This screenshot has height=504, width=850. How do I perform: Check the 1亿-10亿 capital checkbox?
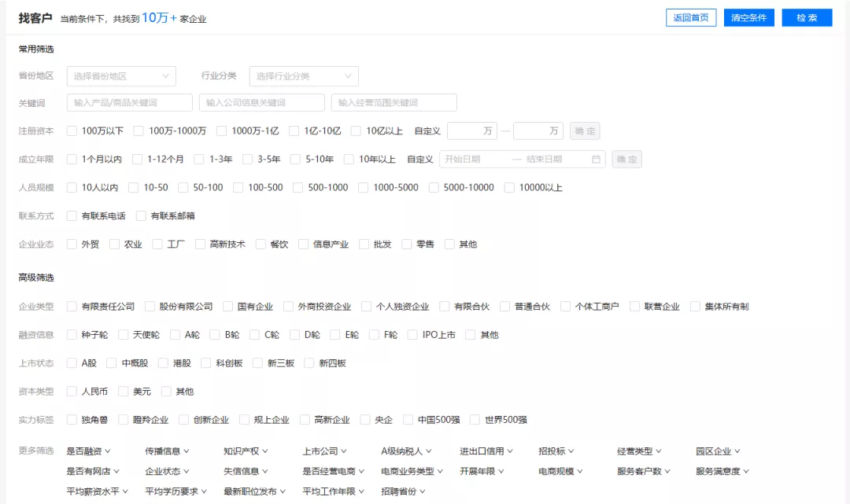(x=294, y=131)
